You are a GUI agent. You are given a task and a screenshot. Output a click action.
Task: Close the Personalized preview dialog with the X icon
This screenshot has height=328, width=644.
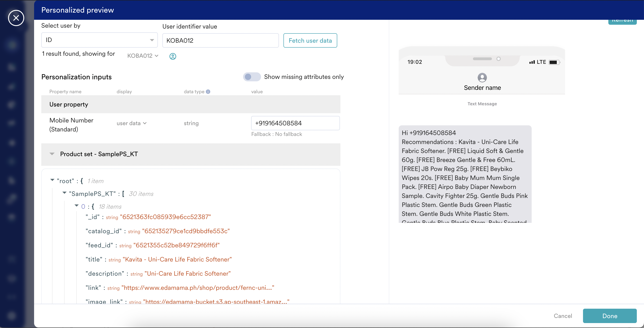tap(16, 18)
